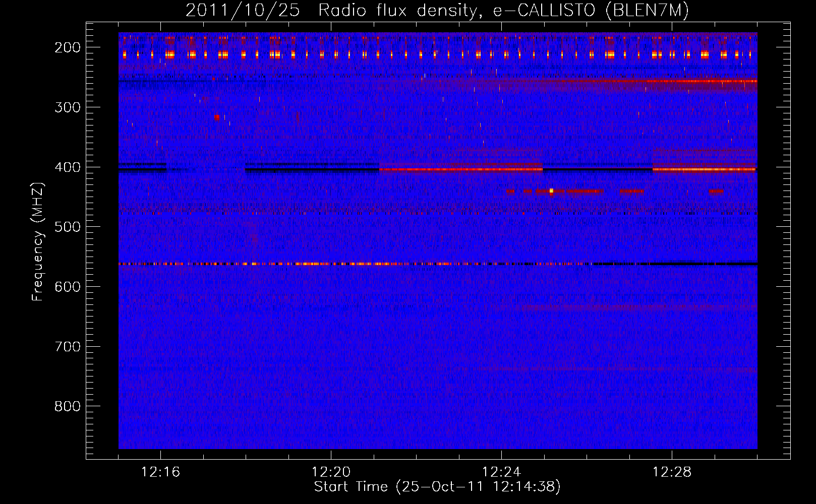
Task: Click the 12:20 time tick label
Action: pyautogui.click(x=331, y=472)
